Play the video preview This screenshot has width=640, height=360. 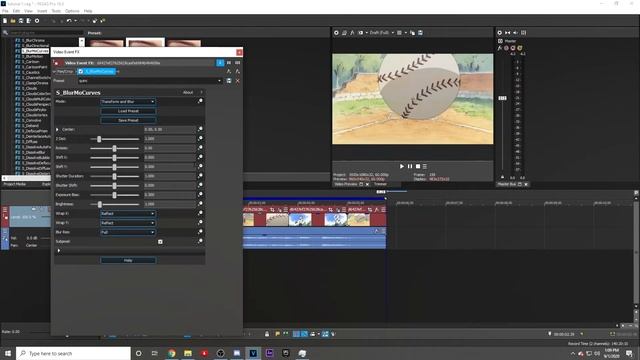point(402,167)
